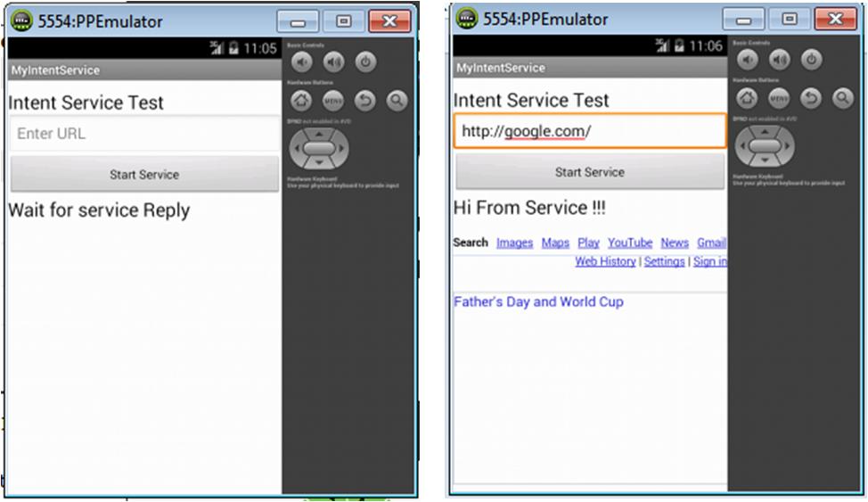Click volume up icon in right emulator
868x502 pixels.
780,60
